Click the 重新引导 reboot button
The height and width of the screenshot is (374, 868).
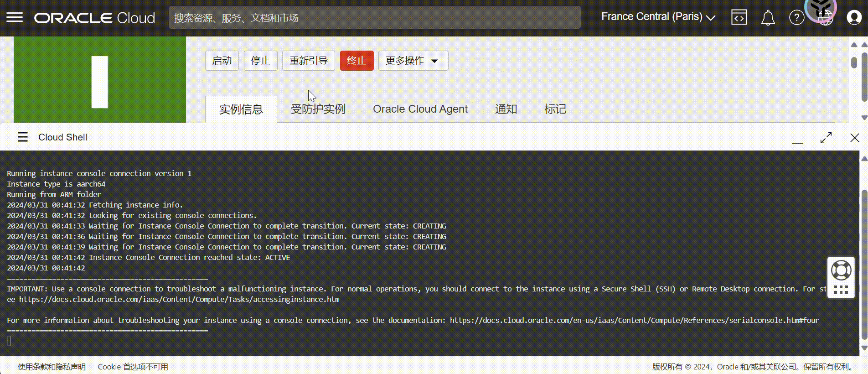pos(308,61)
